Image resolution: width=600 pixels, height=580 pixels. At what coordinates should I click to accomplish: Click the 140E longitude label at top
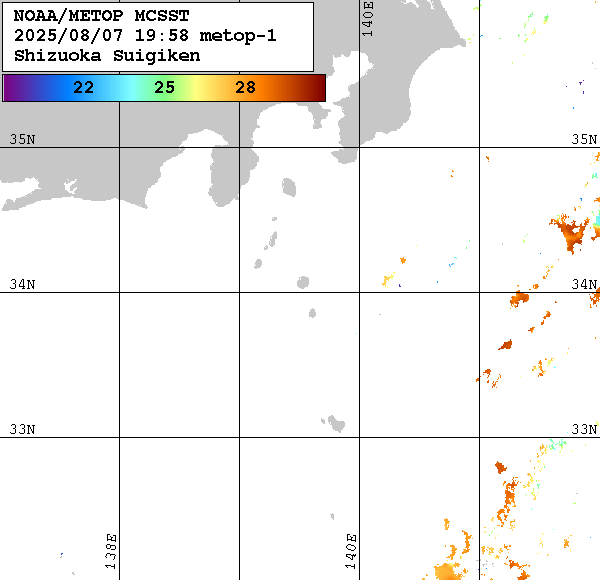(x=367, y=19)
